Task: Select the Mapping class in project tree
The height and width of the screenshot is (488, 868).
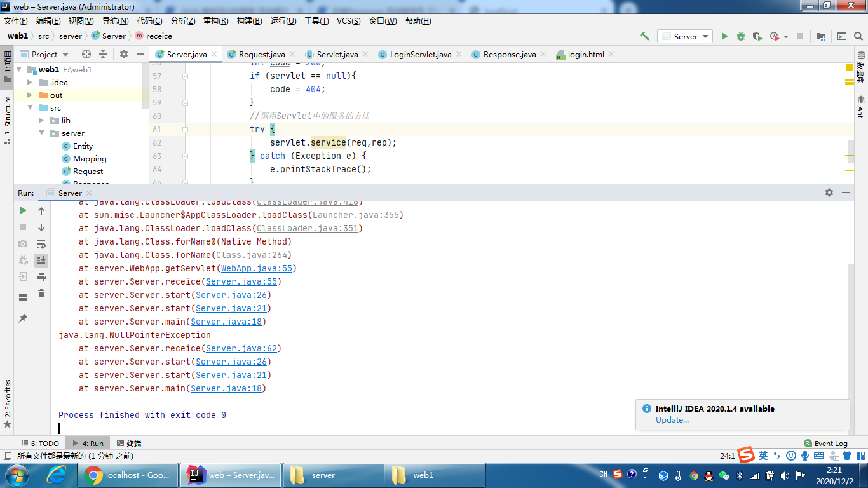Action: pyautogui.click(x=90, y=158)
